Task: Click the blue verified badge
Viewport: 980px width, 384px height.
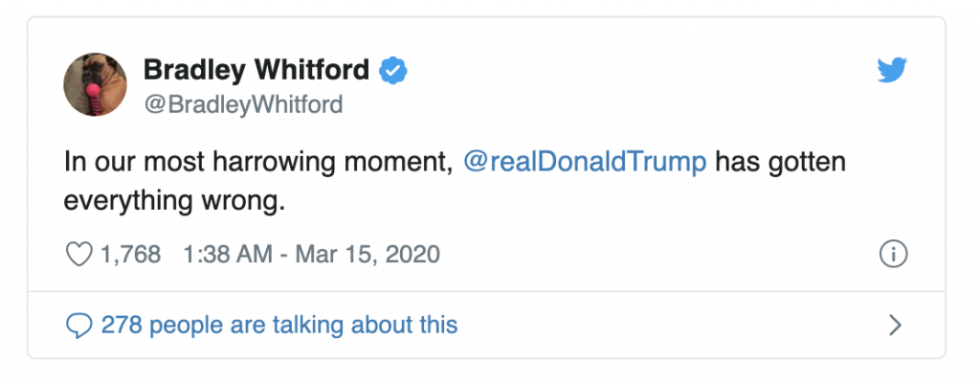Action: pyautogui.click(x=393, y=70)
